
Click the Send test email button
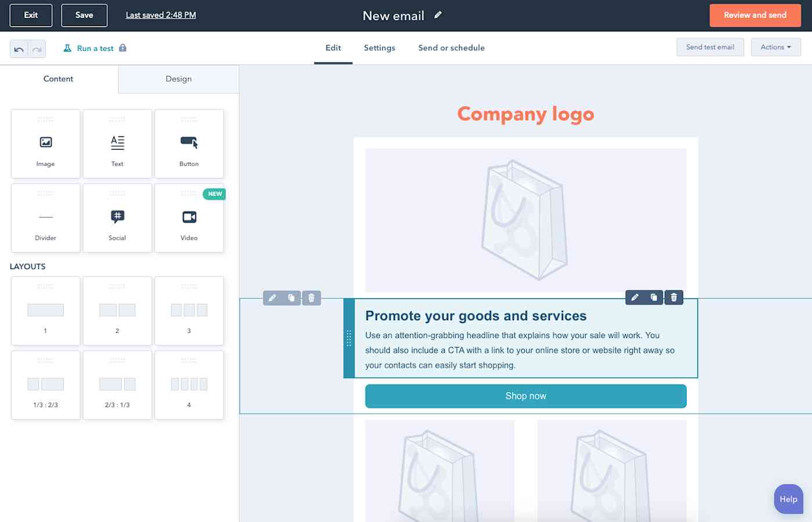pyautogui.click(x=710, y=47)
